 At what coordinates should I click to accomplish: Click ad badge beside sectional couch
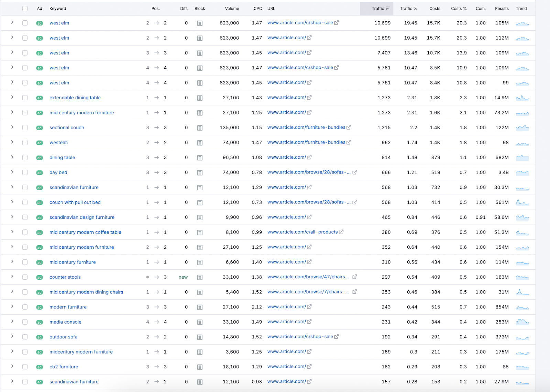[x=40, y=128]
